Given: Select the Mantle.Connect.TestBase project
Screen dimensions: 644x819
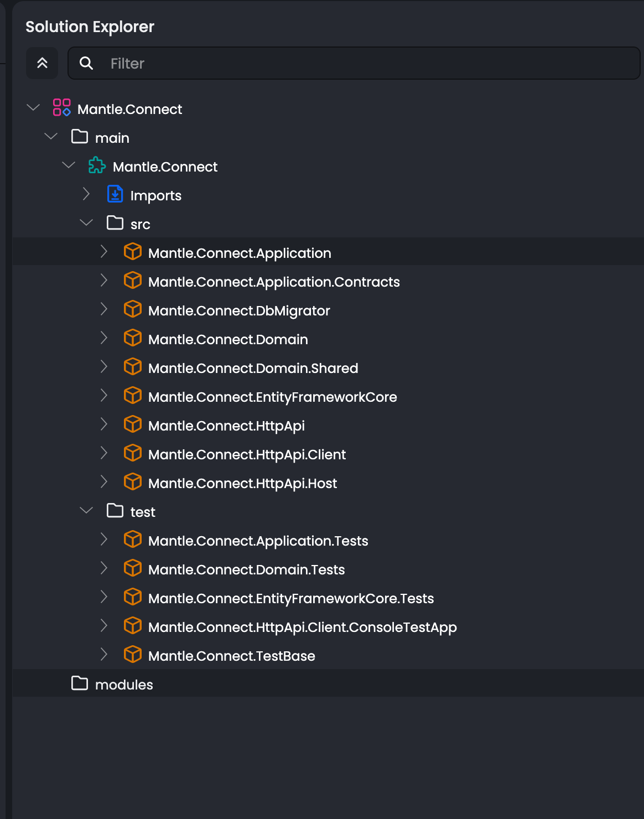Looking at the screenshot, I should (x=231, y=656).
